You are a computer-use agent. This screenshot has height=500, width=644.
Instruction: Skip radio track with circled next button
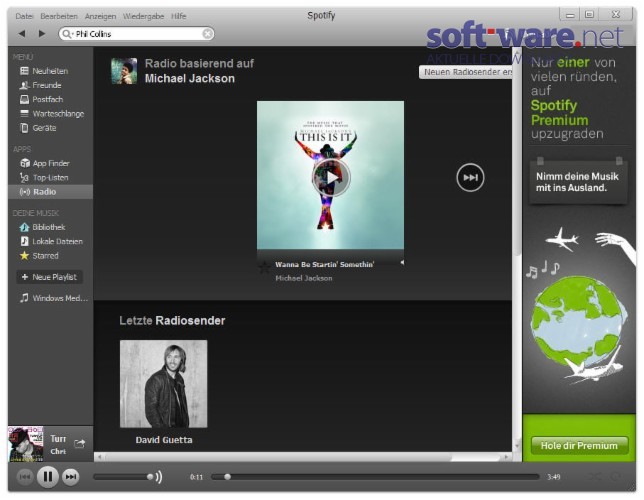(x=470, y=177)
